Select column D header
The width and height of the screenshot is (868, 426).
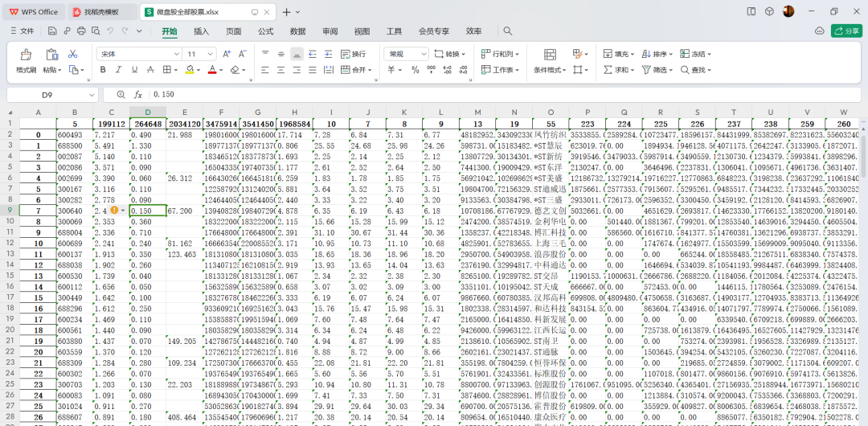coord(148,112)
